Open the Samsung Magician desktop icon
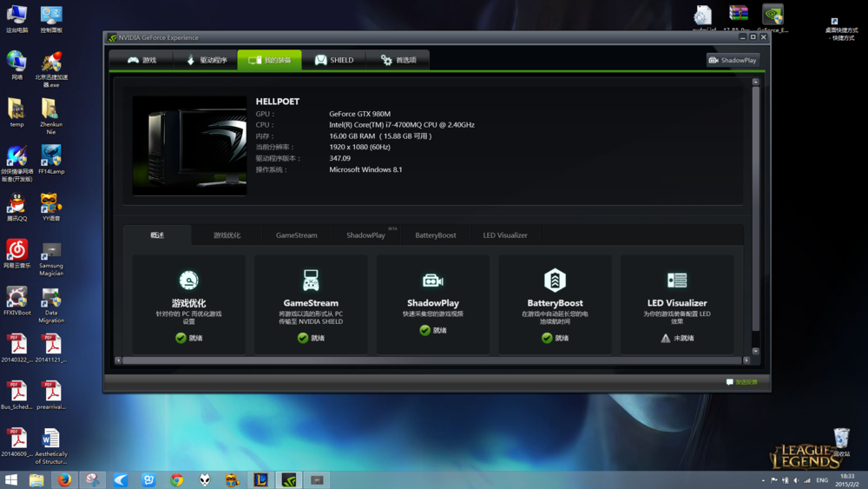 tap(51, 259)
